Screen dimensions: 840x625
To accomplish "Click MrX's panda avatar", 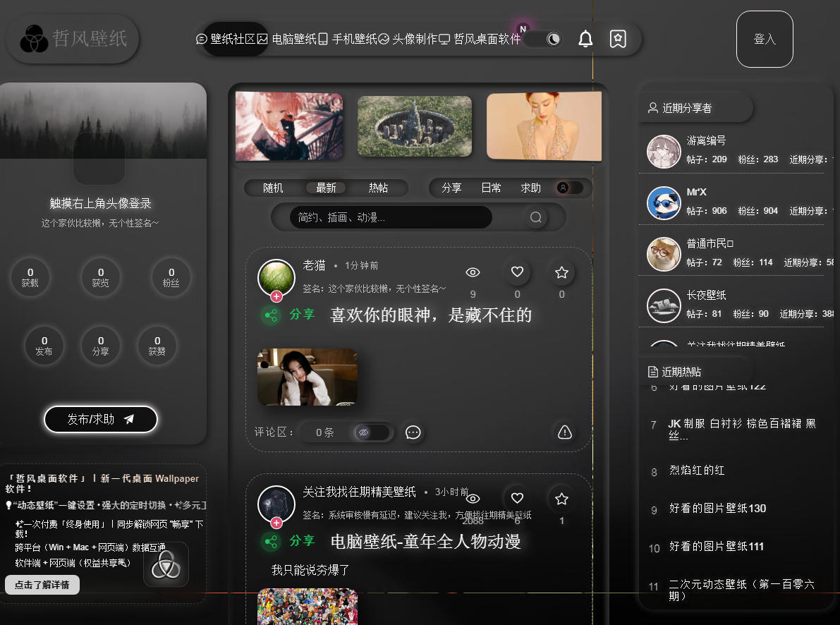I will pyautogui.click(x=663, y=203).
